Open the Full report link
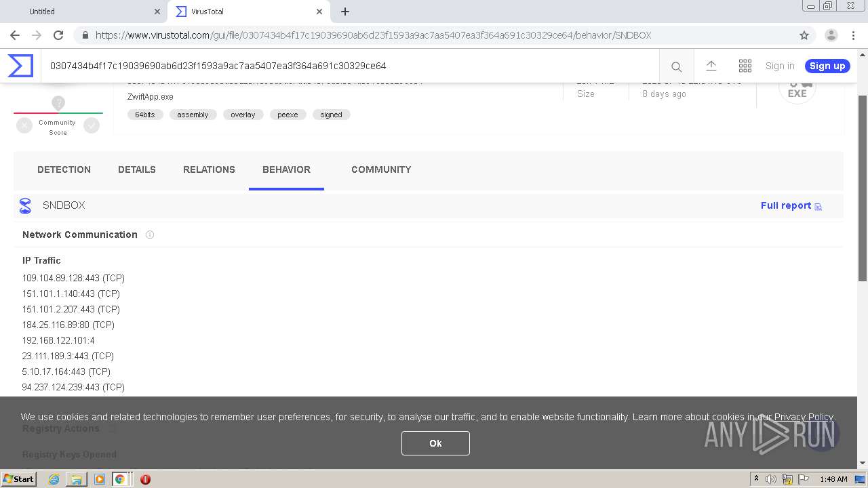The width and height of the screenshot is (868, 488). pyautogui.click(x=786, y=205)
